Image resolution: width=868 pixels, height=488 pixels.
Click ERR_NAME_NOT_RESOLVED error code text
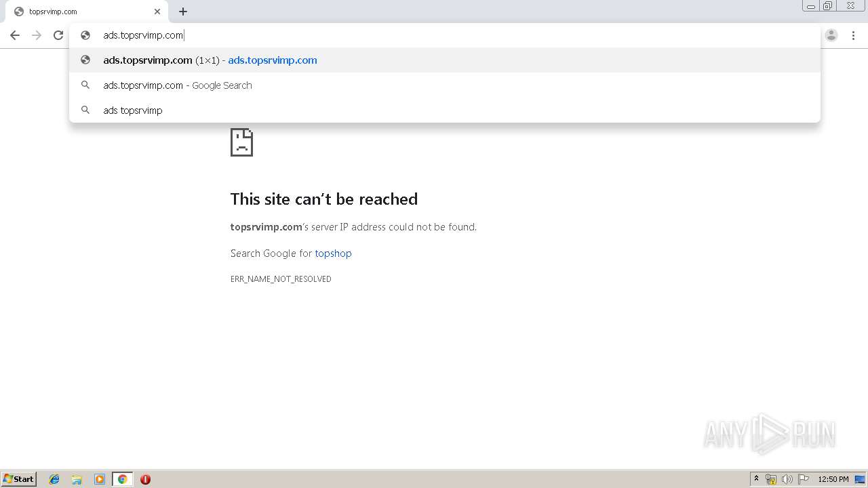tap(281, 279)
